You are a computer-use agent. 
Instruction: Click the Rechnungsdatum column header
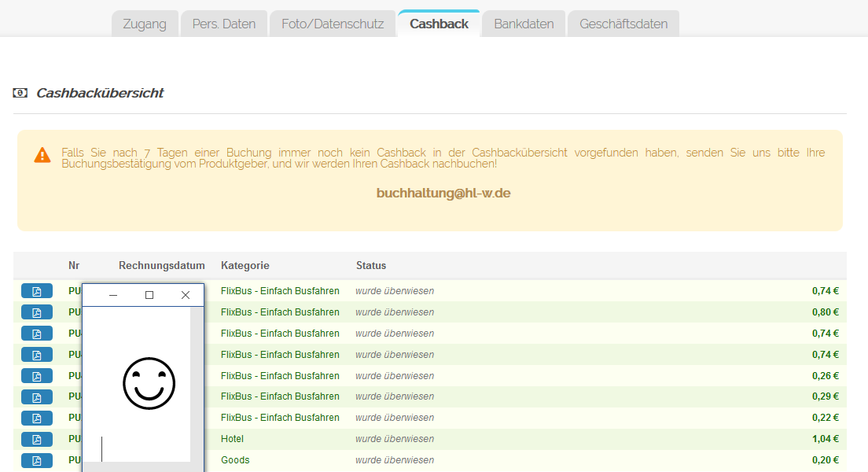pos(162,265)
